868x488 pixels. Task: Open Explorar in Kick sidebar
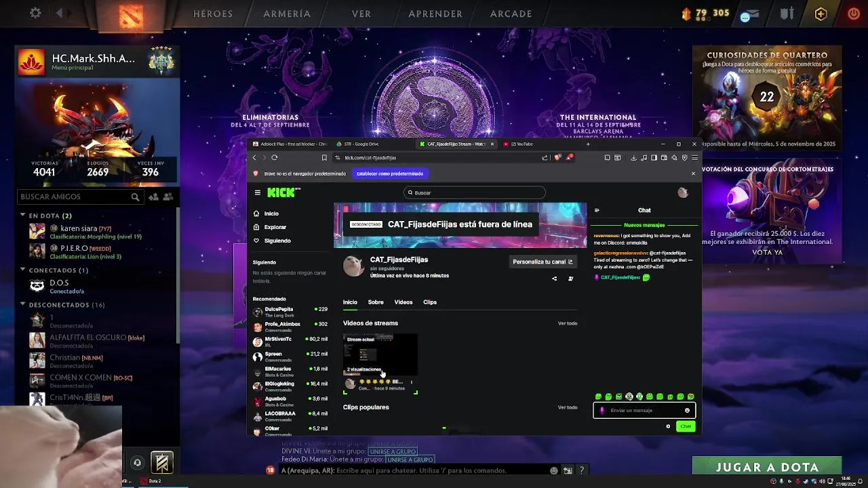click(275, 227)
